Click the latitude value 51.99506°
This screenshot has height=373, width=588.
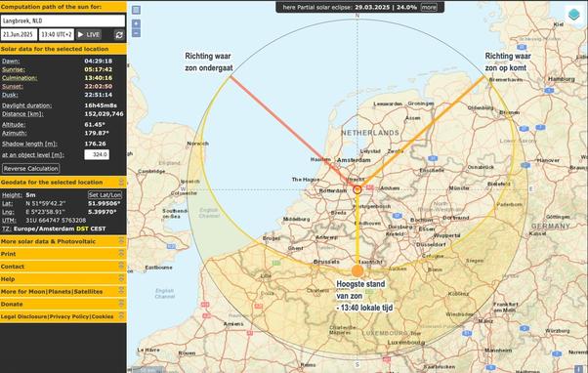[x=105, y=203]
